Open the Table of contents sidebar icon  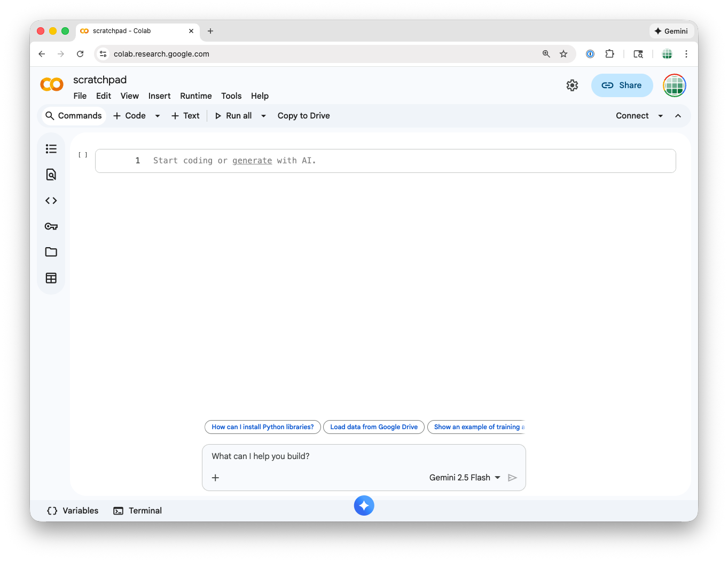tap(51, 149)
